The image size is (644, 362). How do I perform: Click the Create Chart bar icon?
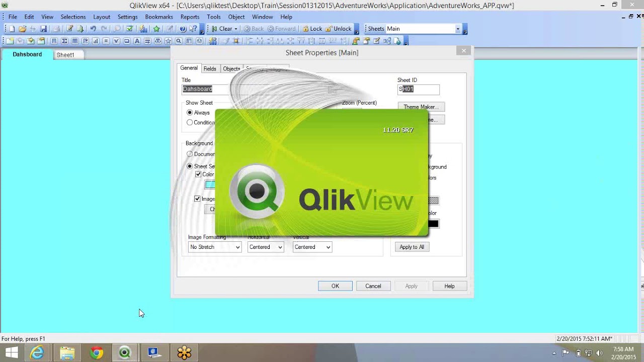click(x=96, y=41)
